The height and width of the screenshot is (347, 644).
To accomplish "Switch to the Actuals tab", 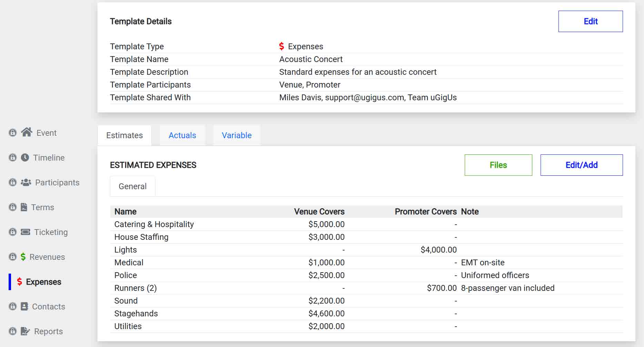I will click(182, 135).
